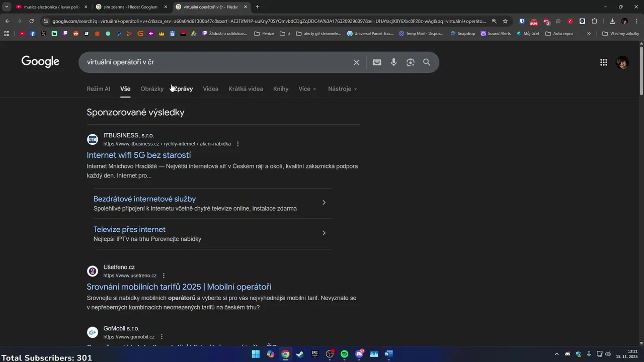Start voice search with the microphone icon

click(393, 62)
